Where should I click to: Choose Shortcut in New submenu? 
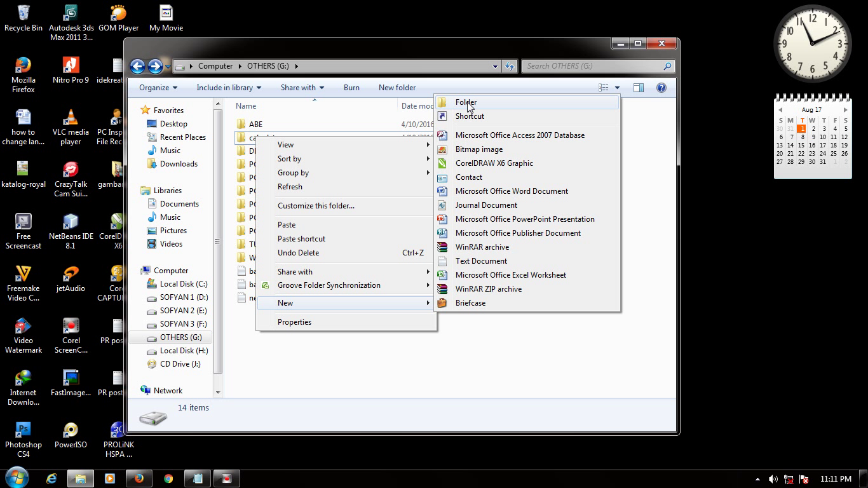[527, 116]
